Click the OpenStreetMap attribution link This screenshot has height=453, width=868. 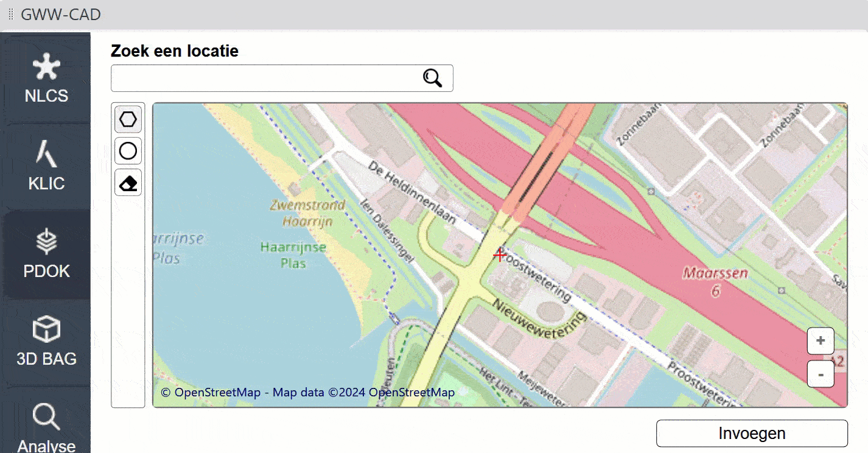(211, 393)
